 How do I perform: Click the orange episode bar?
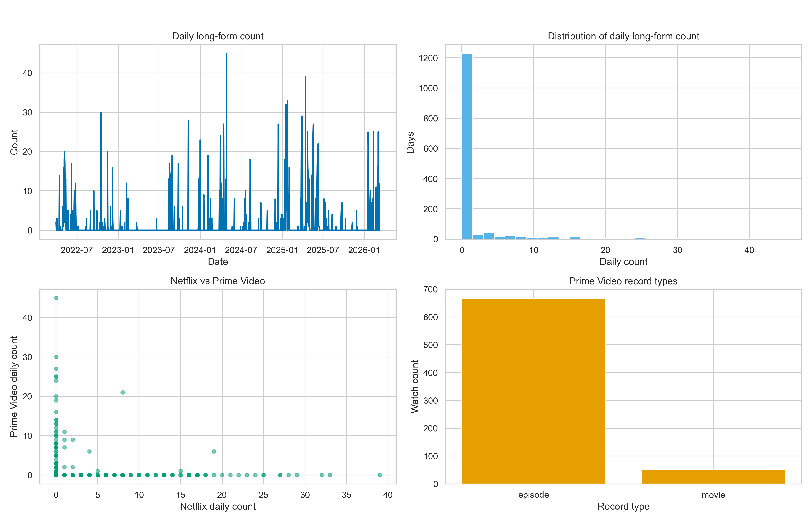[x=533, y=391]
